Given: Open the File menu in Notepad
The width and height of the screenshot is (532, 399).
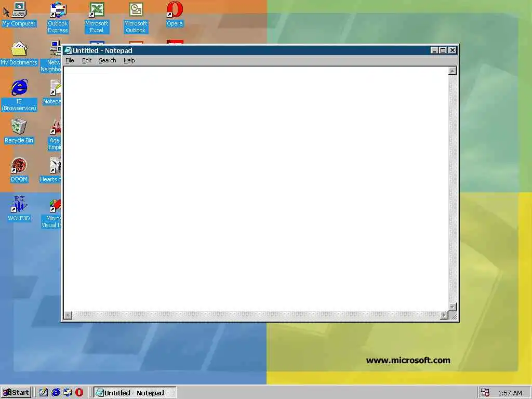Looking at the screenshot, I should (x=70, y=60).
